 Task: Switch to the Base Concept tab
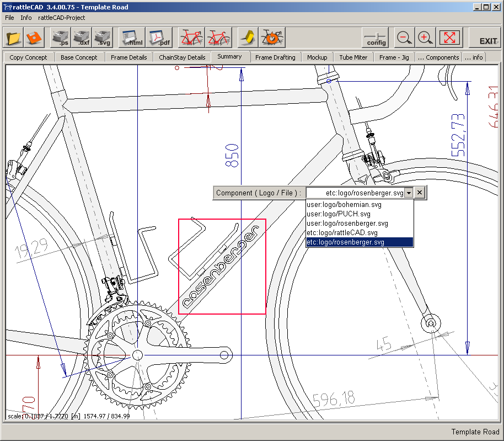pyautogui.click(x=79, y=57)
